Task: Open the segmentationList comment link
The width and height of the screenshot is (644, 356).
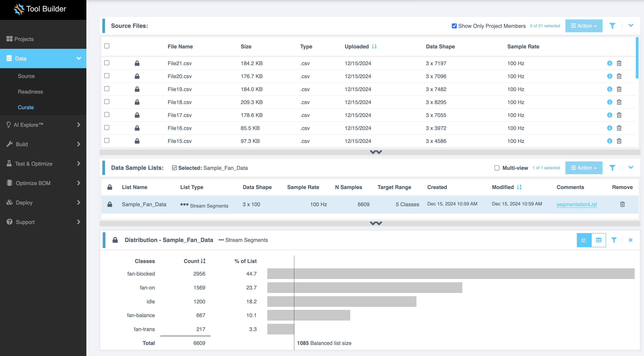Action: tap(576, 204)
